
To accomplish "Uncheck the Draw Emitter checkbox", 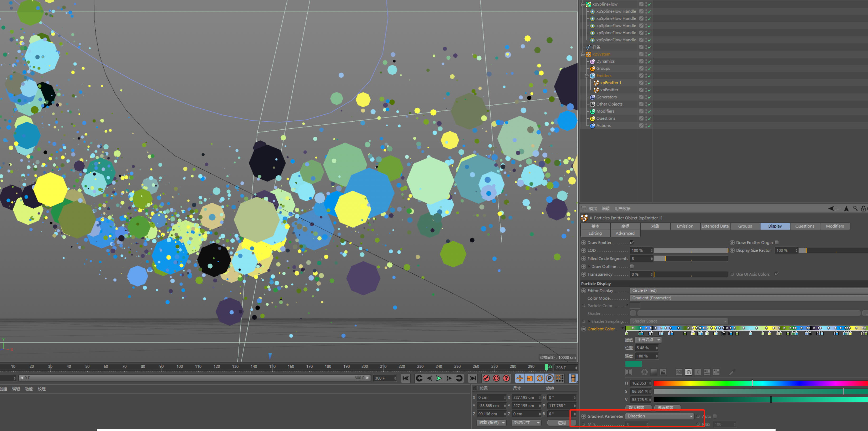I will pos(632,242).
